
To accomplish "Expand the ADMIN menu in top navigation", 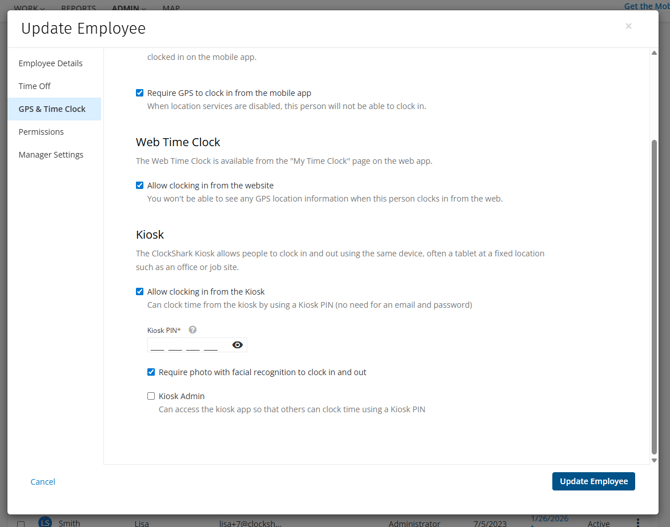I will pos(126,7).
